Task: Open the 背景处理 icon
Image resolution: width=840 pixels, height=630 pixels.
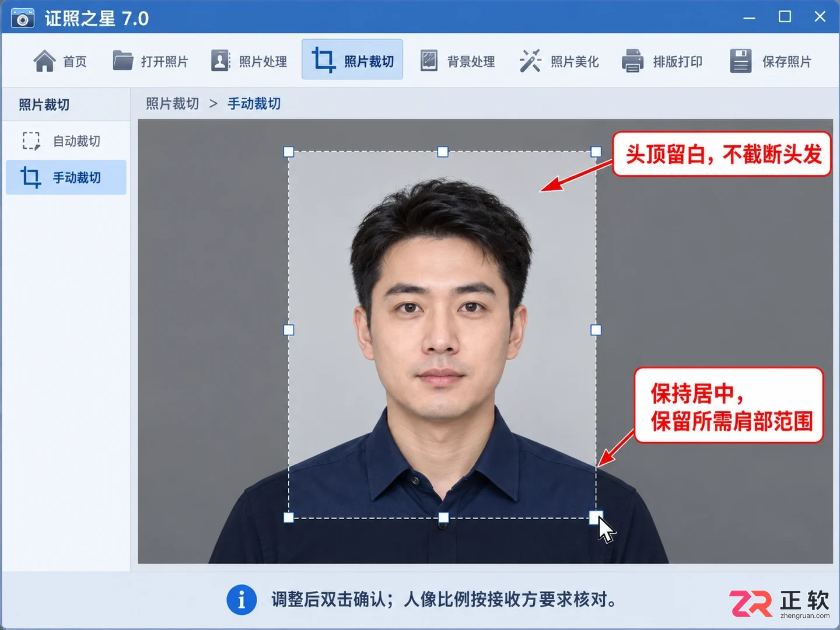Action: pyautogui.click(x=429, y=61)
